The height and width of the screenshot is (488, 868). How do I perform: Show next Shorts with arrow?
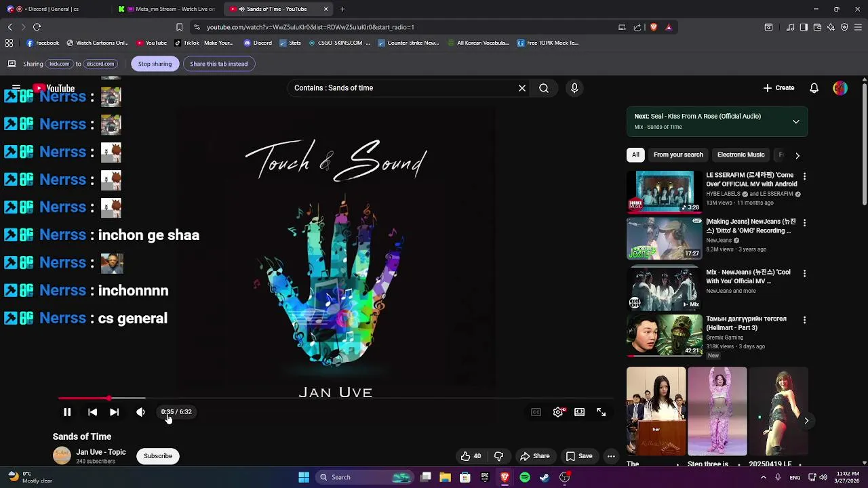[x=806, y=421]
